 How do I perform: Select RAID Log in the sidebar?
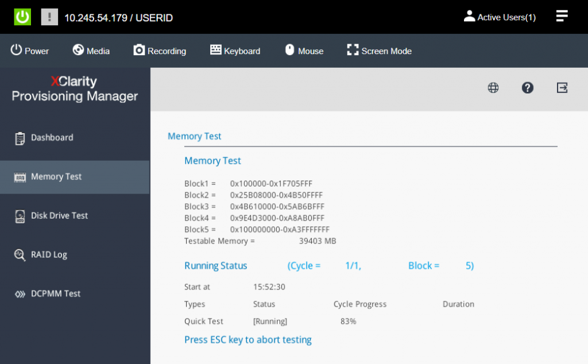[x=75, y=255]
